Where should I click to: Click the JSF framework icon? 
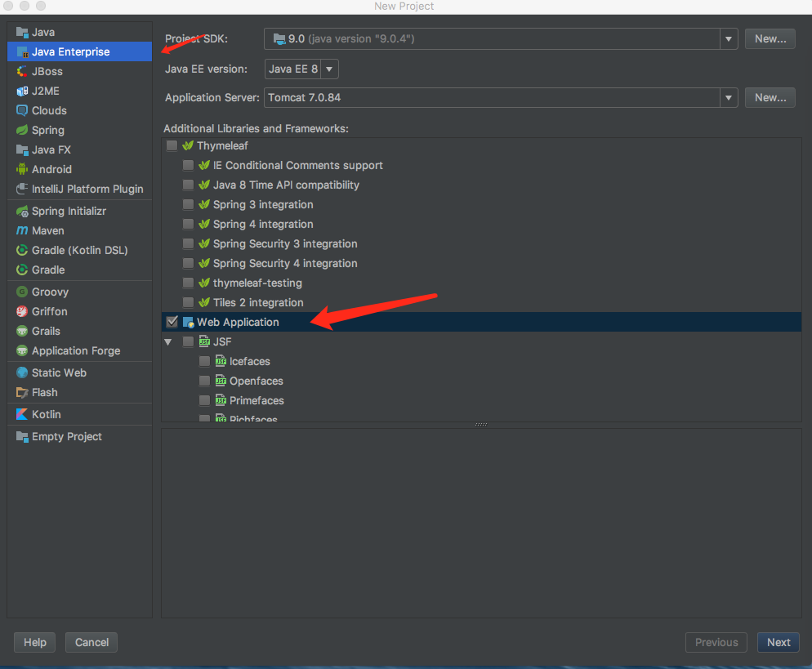tap(204, 341)
